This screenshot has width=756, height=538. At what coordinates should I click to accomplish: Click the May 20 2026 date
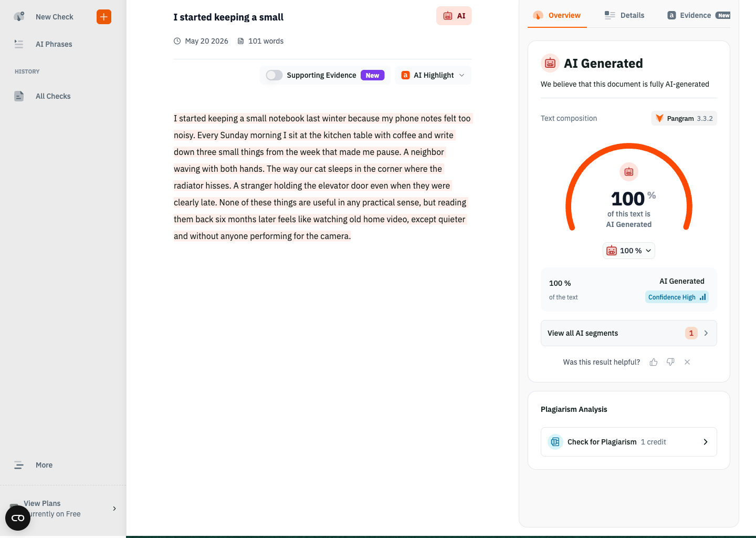pyautogui.click(x=206, y=41)
